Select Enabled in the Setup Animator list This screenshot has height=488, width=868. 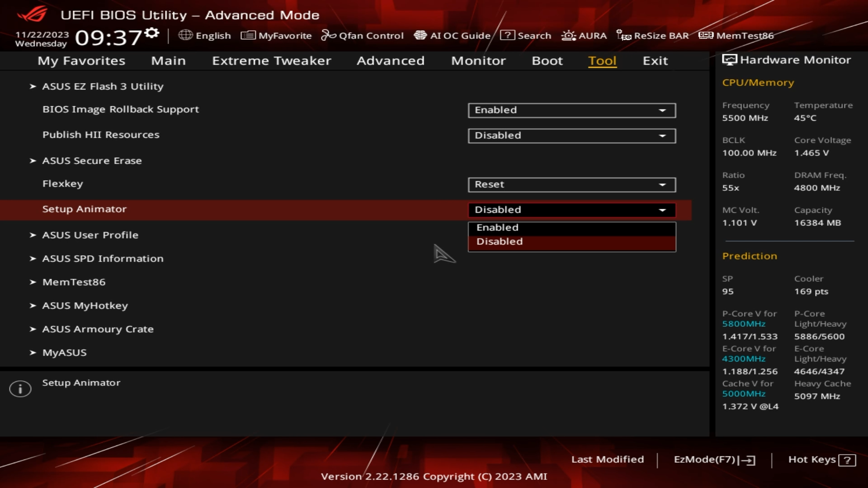coord(571,228)
